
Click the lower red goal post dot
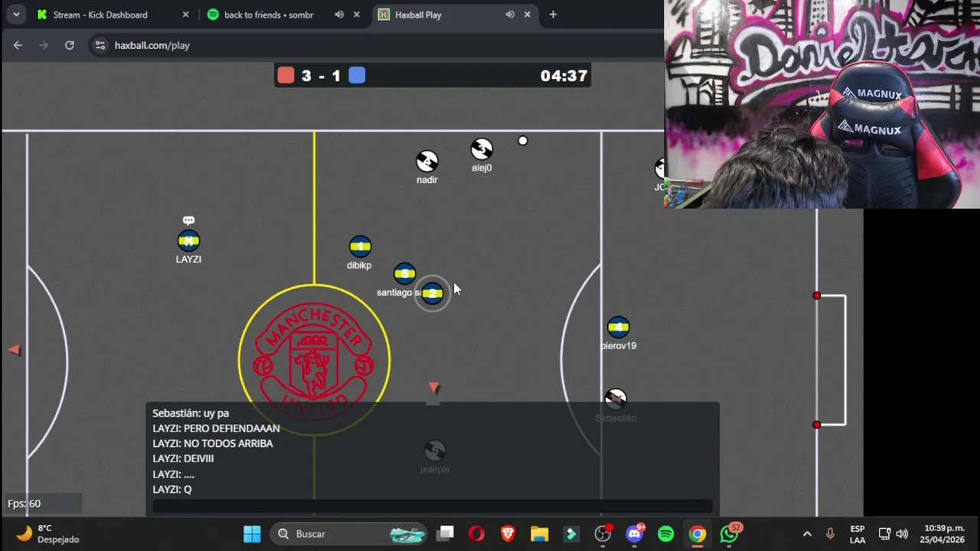[816, 425]
